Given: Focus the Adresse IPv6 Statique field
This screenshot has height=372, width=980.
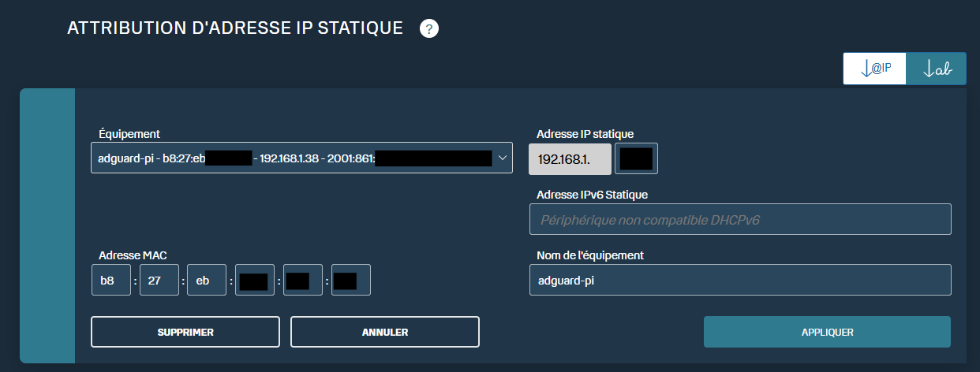Looking at the screenshot, I should pyautogui.click(x=739, y=219).
